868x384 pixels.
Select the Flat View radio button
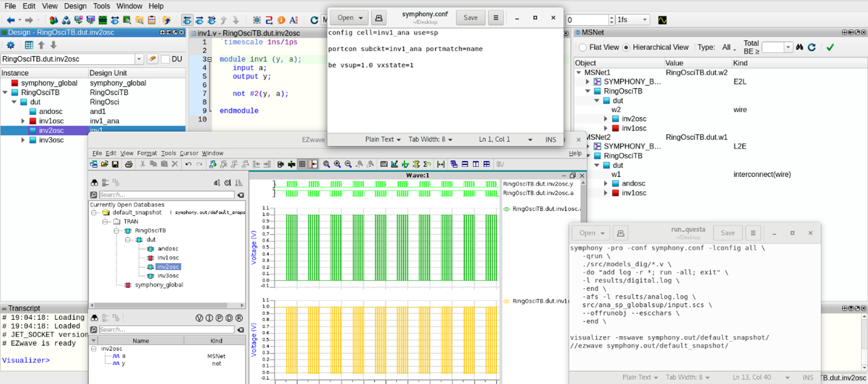pyautogui.click(x=583, y=47)
